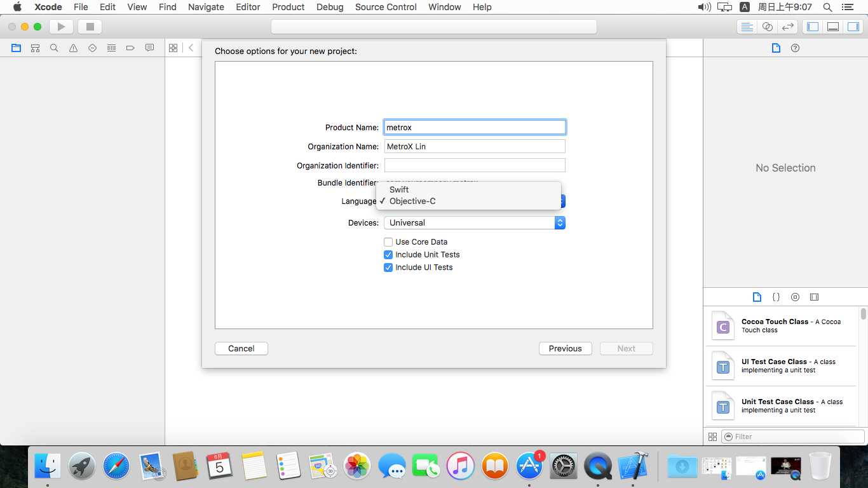Click the Next button
868x488 pixels.
(x=627, y=348)
